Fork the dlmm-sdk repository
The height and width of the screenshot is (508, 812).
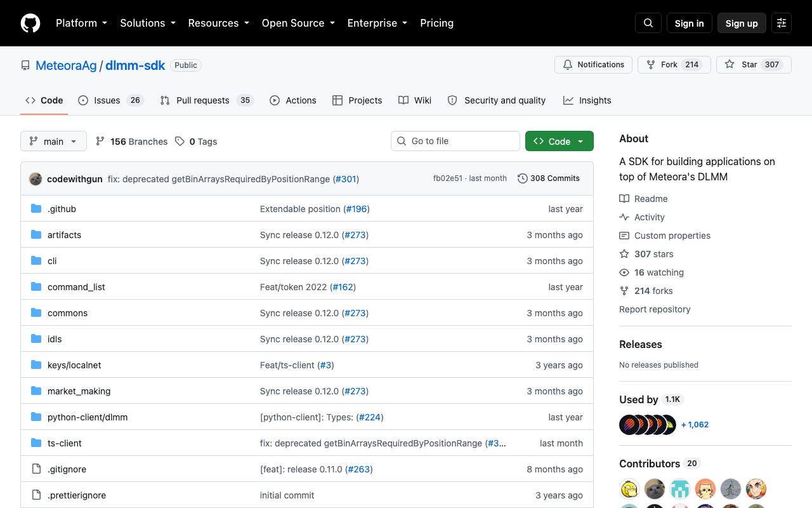pos(674,65)
